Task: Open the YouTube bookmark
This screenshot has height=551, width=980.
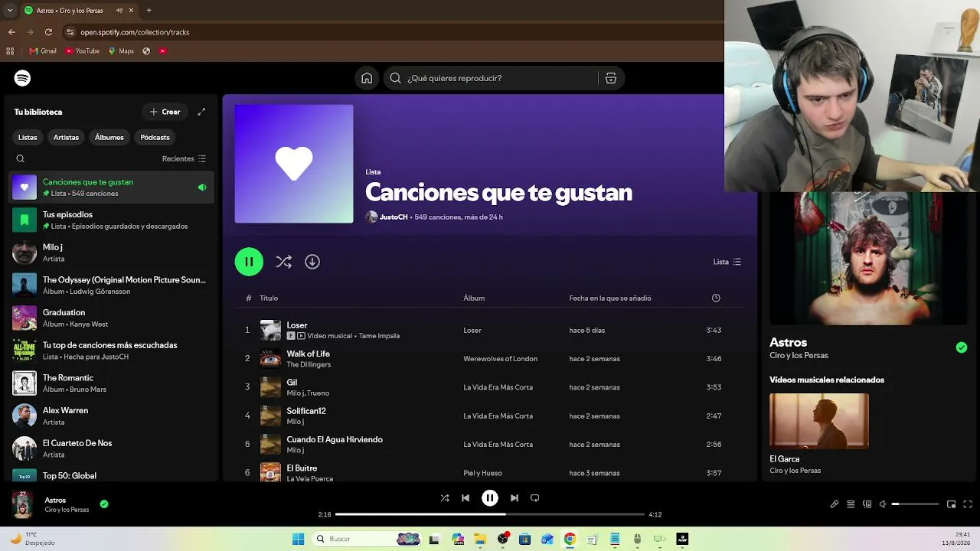Action: (83, 51)
